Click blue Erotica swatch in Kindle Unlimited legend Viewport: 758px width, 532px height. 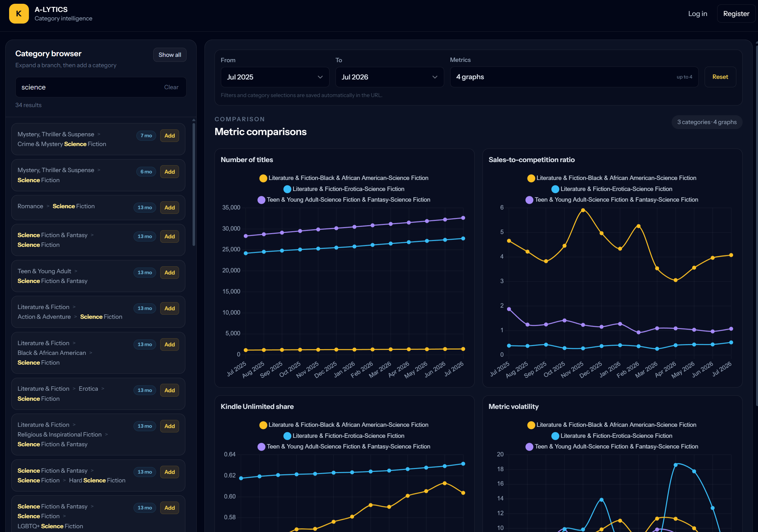287,436
